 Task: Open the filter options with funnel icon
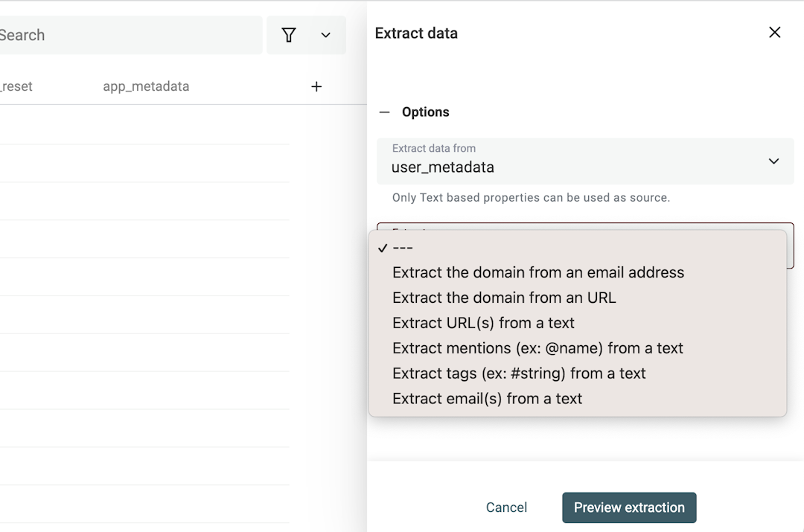coord(289,34)
